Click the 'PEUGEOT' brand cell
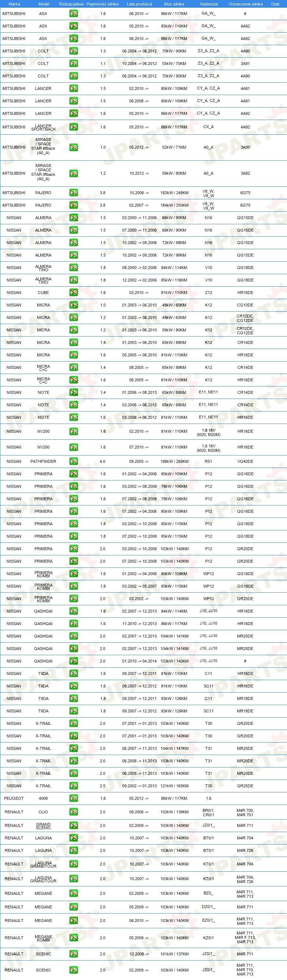287x980 pixels. tap(14, 799)
